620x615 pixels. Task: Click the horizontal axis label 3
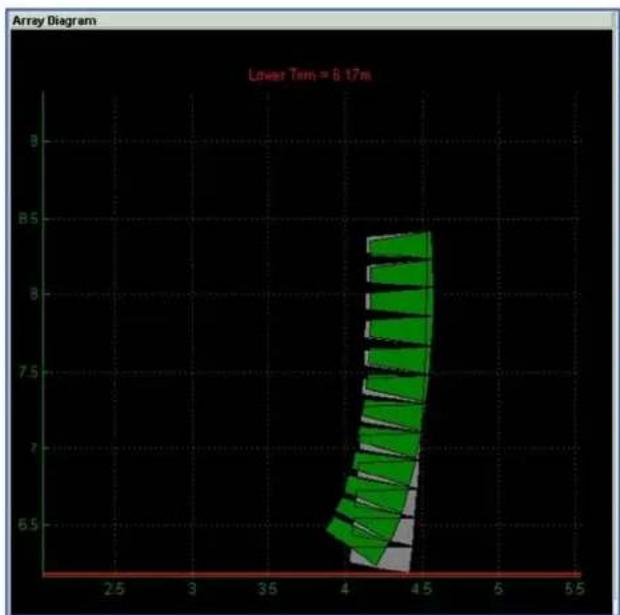tap(192, 589)
